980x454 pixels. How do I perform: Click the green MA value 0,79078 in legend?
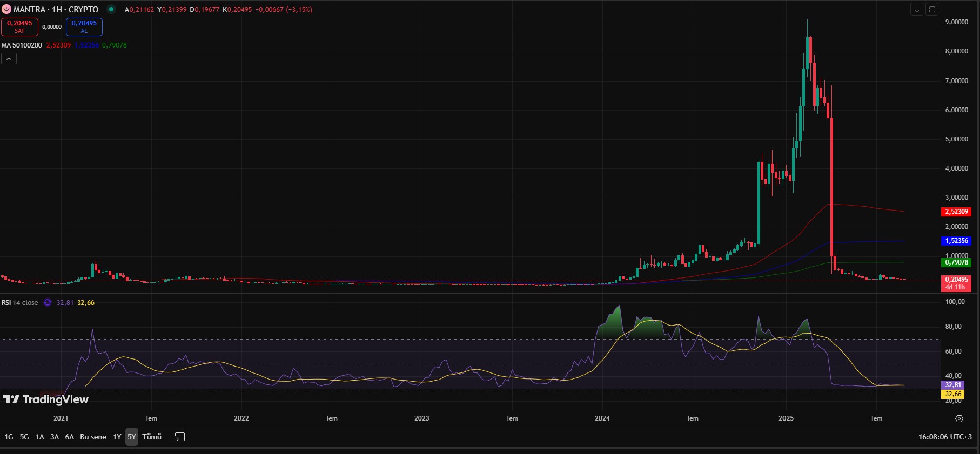[x=115, y=45]
